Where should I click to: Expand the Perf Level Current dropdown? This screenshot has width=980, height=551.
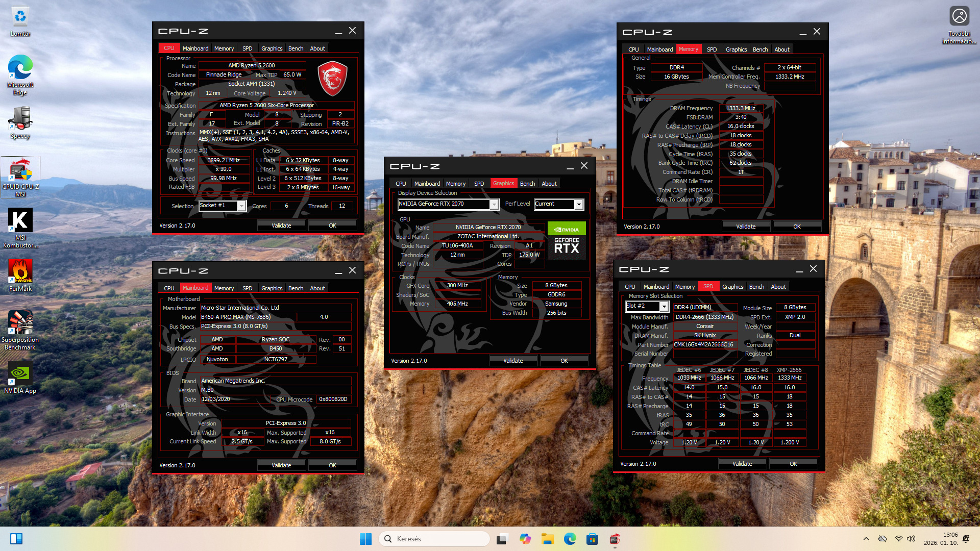pos(578,204)
